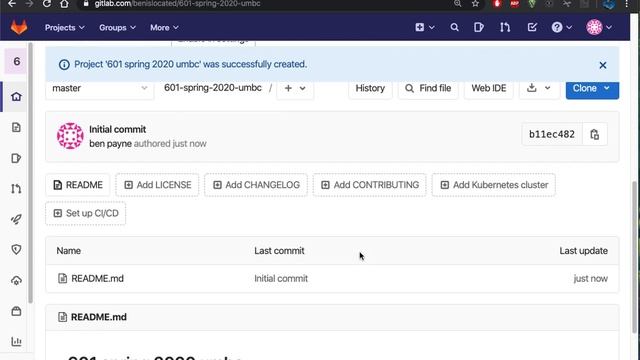Click the browser home button
Image resolution: width=640 pixels, height=360 pixels.
[x=64, y=4]
